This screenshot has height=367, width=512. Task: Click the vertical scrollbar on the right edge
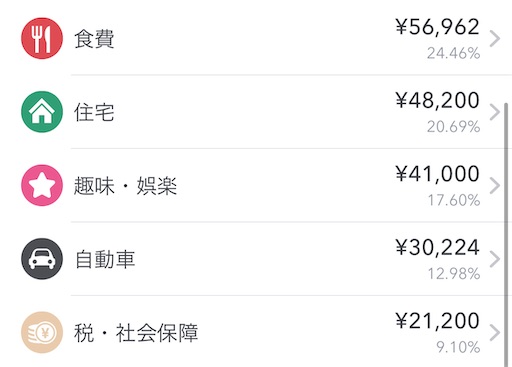pyautogui.click(x=506, y=233)
